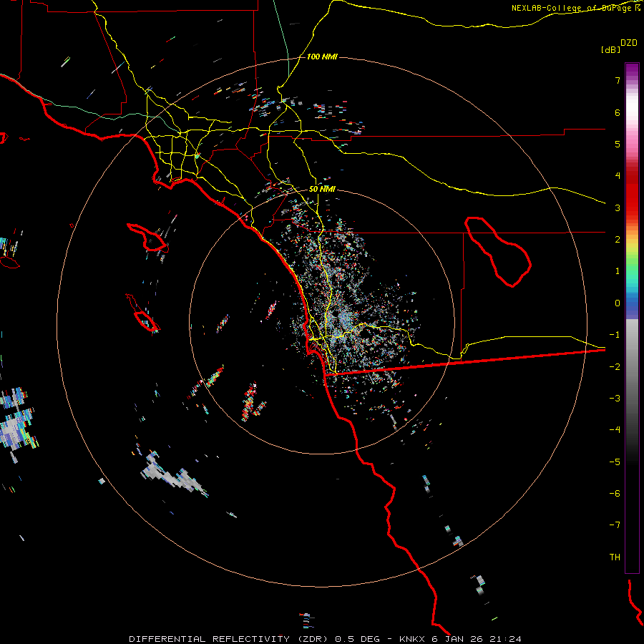
Task: Click the 100 NMI range ring label
Action: 322,57
